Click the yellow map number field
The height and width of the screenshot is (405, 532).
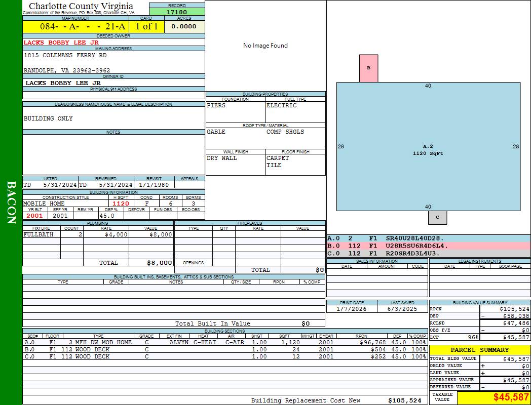pos(75,26)
